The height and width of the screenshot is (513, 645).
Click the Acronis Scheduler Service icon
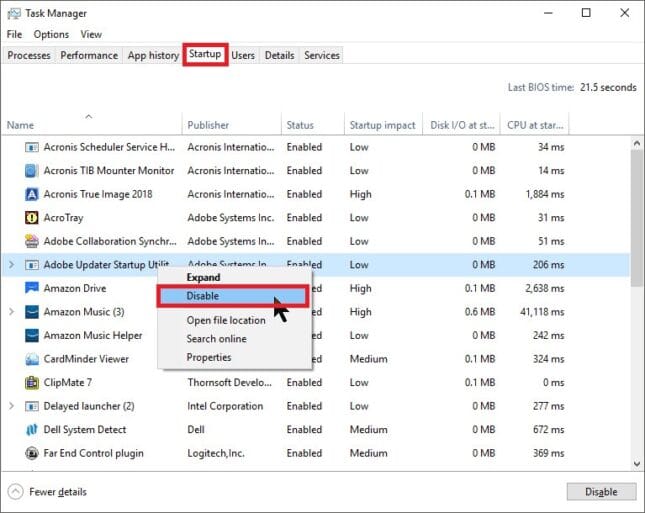coord(32,147)
